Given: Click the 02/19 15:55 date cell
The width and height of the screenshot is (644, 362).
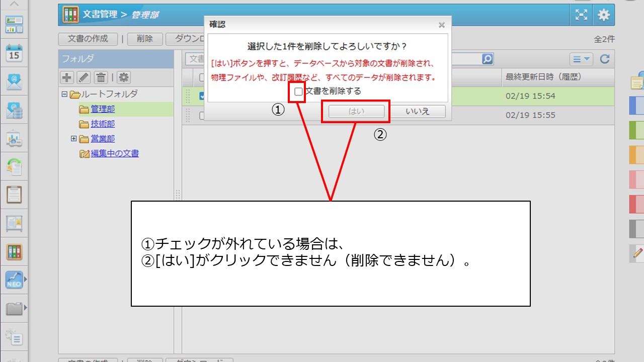Looking at the screenshot, I should (x=530, y=115).
